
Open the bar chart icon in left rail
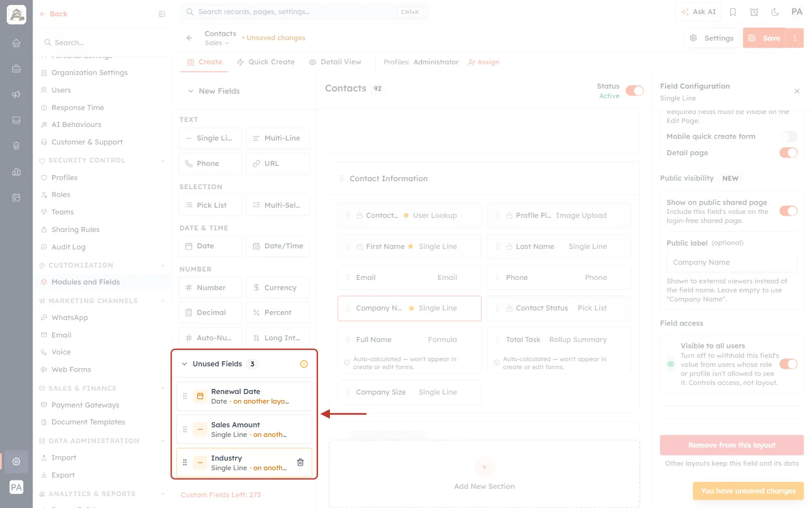coord(16,172)
